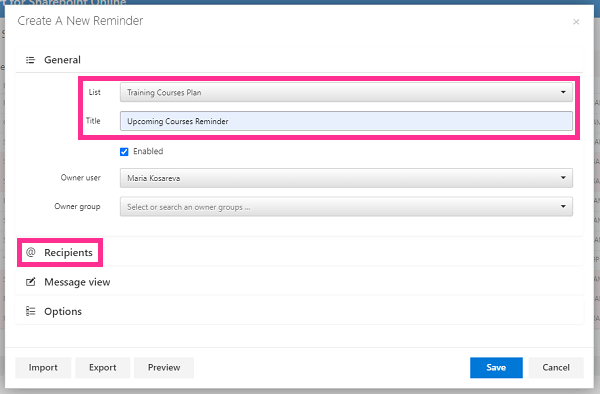This screenshot has height=394, width=600.
Task: Collapse the General section header
Action: [299, 60]
